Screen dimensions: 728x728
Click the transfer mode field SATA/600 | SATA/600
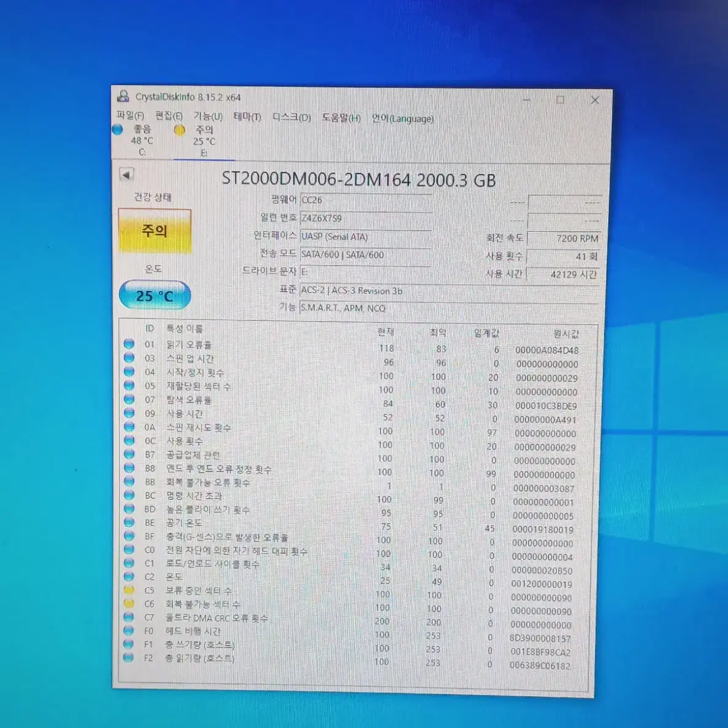366,255
